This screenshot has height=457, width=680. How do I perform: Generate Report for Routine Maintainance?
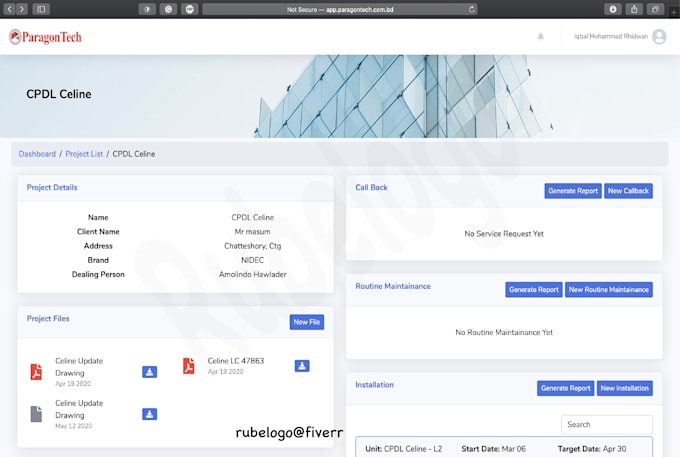click(533, 290)
